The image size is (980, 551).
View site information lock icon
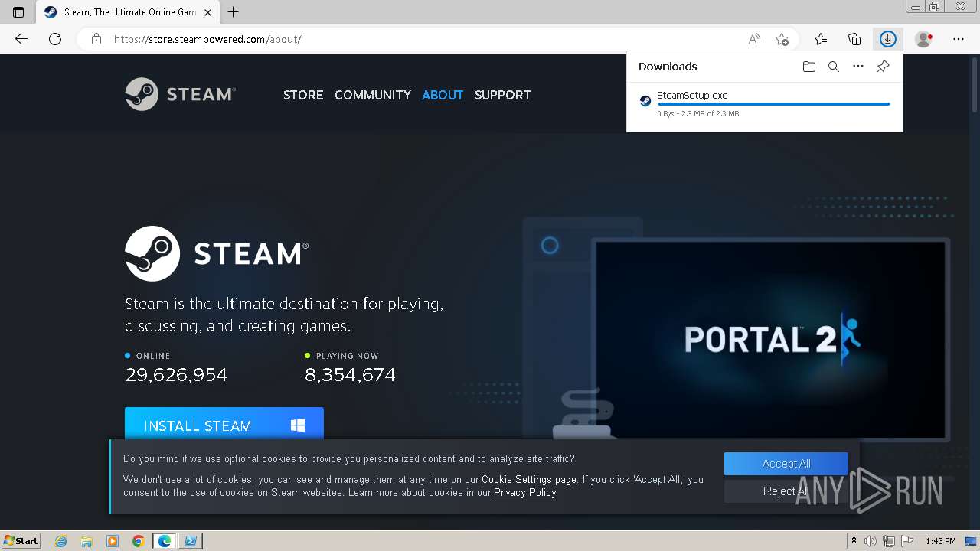click(x=96, y=39)
